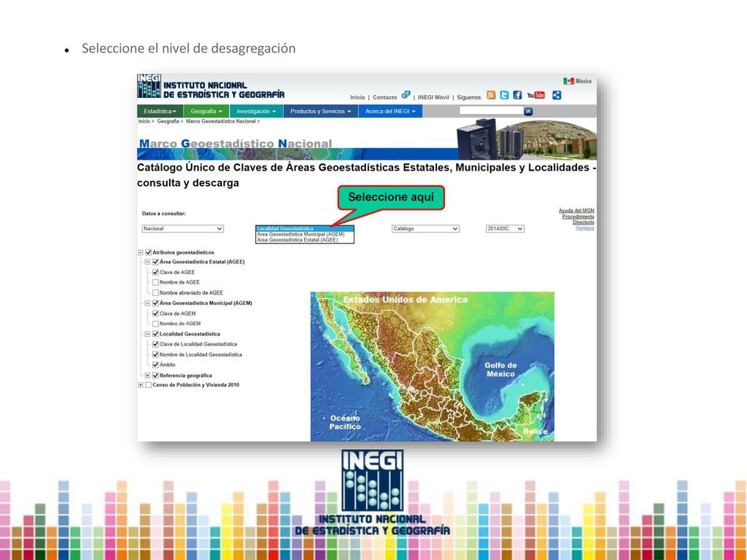The image size is (747, 560).
Task: Select Área Geoestadística Estatal (AGEE) option
Action: coord(305,240)
